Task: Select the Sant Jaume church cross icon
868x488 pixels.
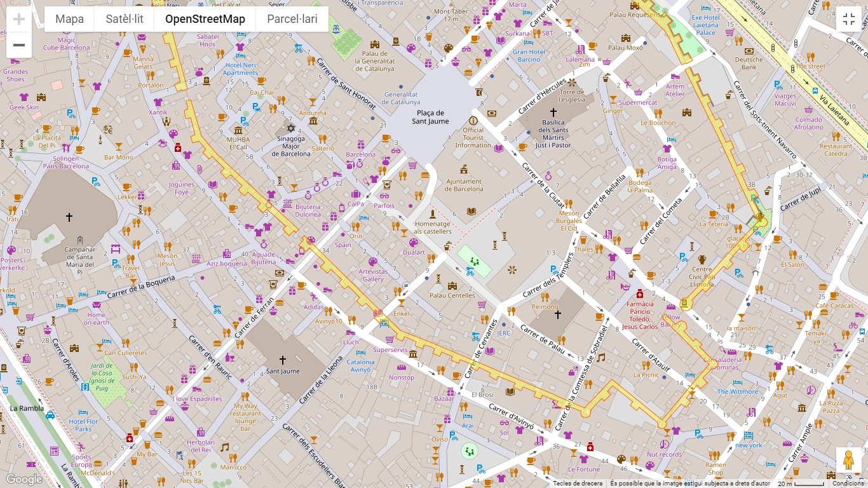Action: [283, 360]
